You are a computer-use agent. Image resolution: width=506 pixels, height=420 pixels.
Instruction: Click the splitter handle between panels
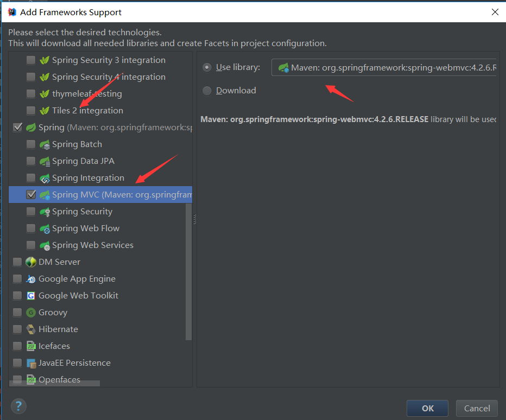coord(194,219)
